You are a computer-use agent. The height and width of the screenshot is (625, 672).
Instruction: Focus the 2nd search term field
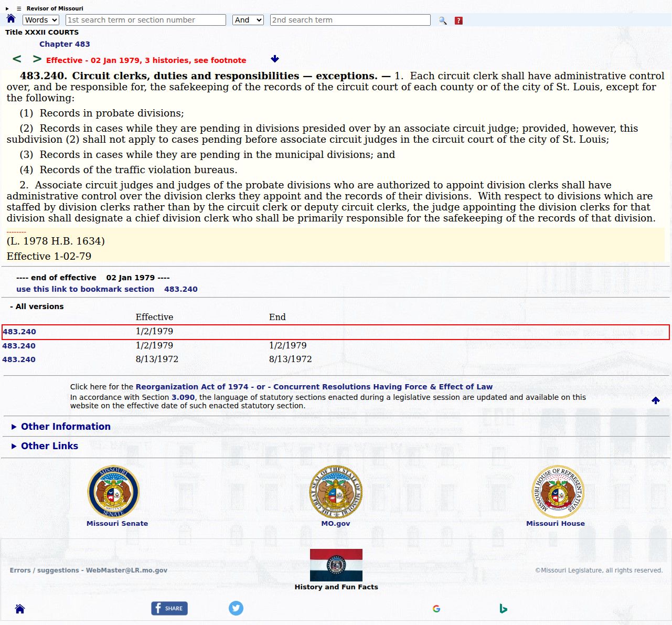tap(350, 20)
